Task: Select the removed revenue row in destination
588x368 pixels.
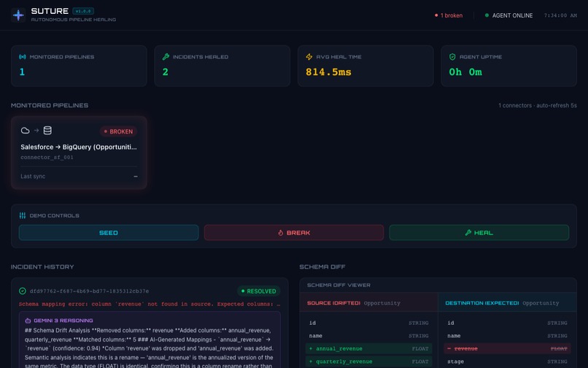Action: pyautogui.click(x=507, y=349)
